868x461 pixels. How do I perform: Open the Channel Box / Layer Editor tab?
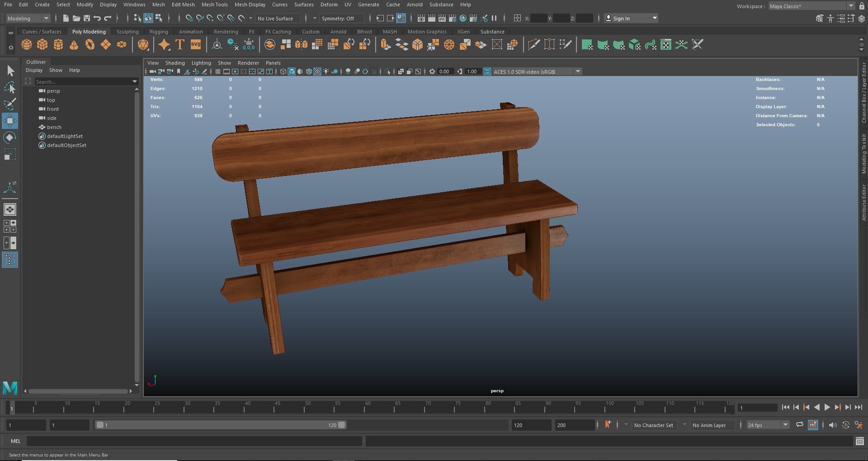tap(863, 93)
